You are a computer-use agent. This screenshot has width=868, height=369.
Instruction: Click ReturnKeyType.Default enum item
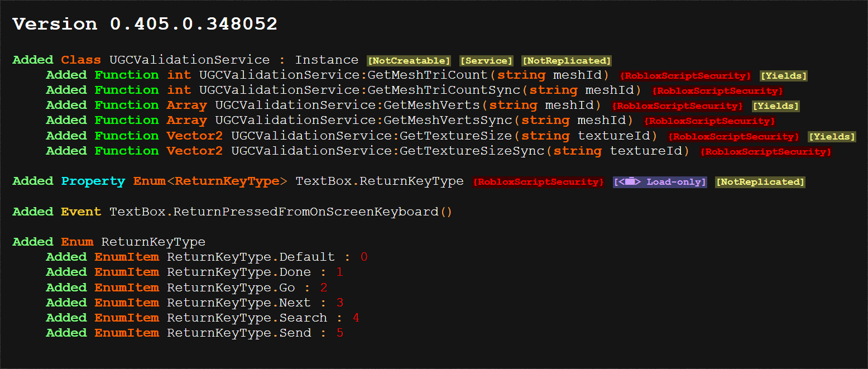(x=251, y=257)
